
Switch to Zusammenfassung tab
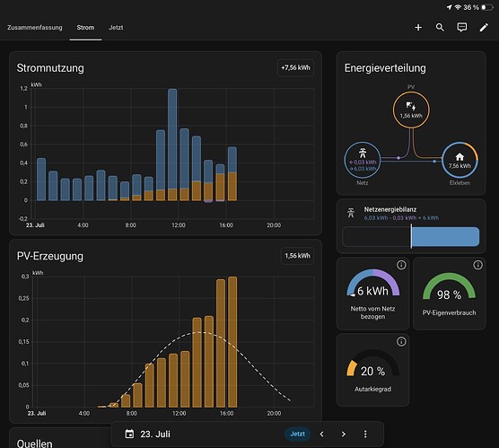coord(35,28)
